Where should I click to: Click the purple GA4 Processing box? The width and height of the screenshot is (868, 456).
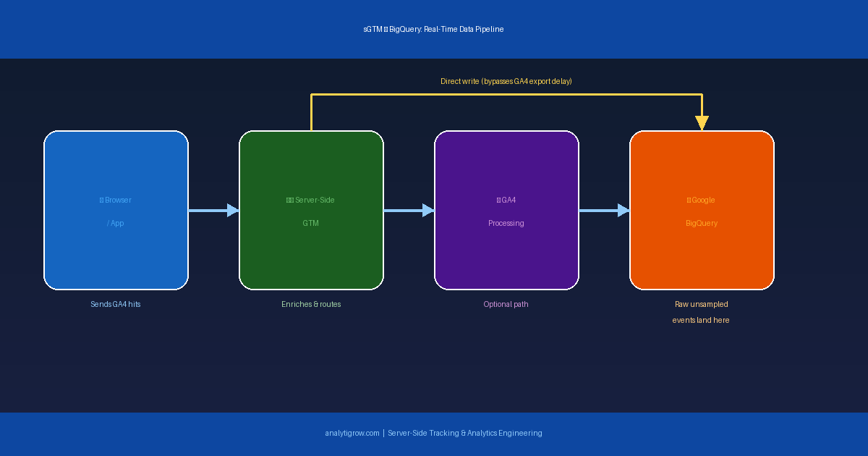pyautogui.click(x=506, y=210)
